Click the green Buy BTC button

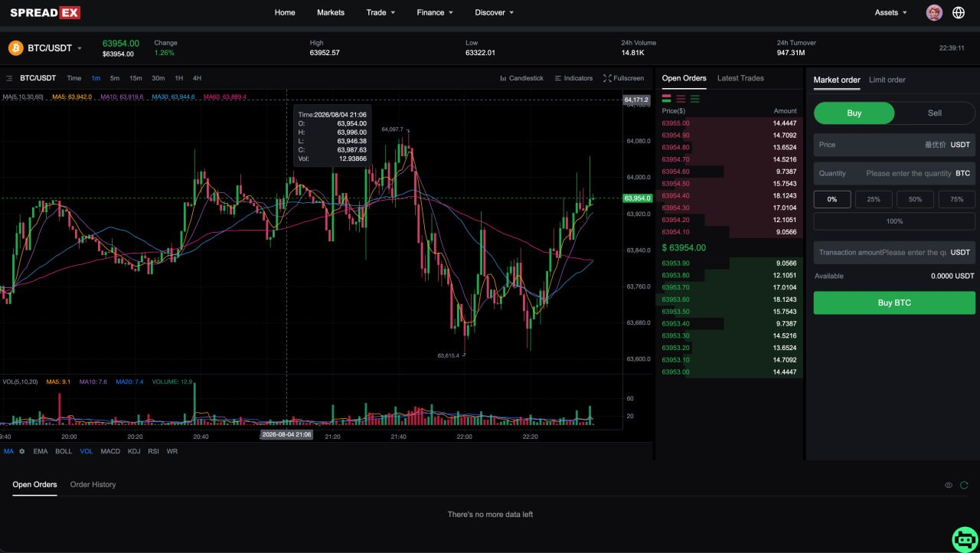coord(894,303)
